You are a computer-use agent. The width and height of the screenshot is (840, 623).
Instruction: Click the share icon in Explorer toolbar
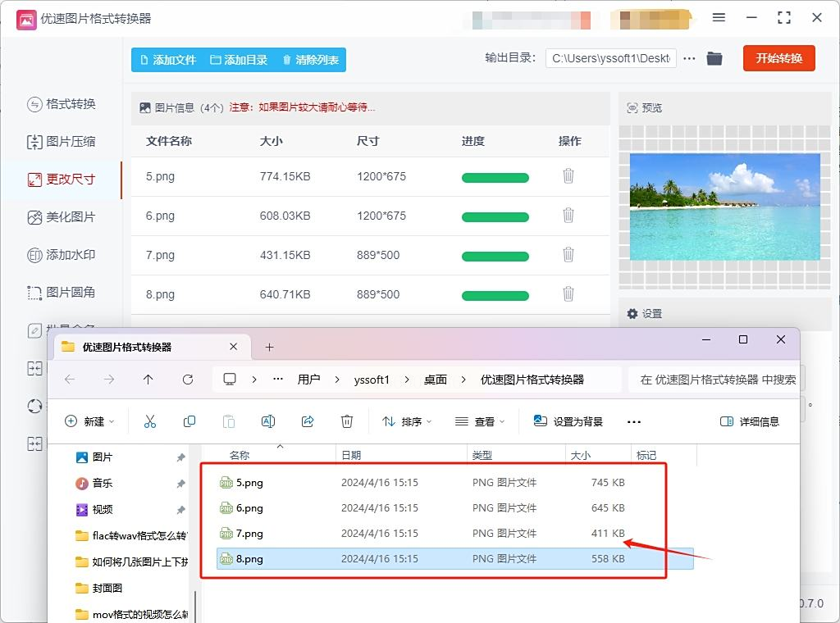click(308, 421)
